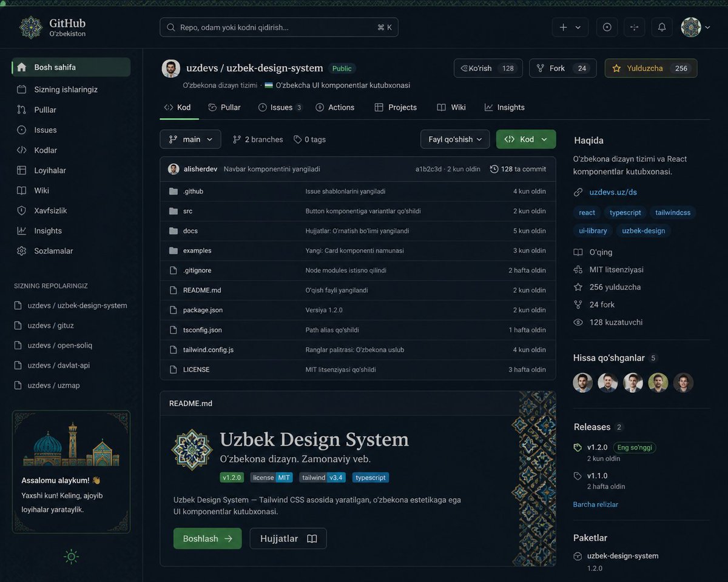Open the issues circle icon in header
Viewport: 728px width, 582px height.
(607, 27)
